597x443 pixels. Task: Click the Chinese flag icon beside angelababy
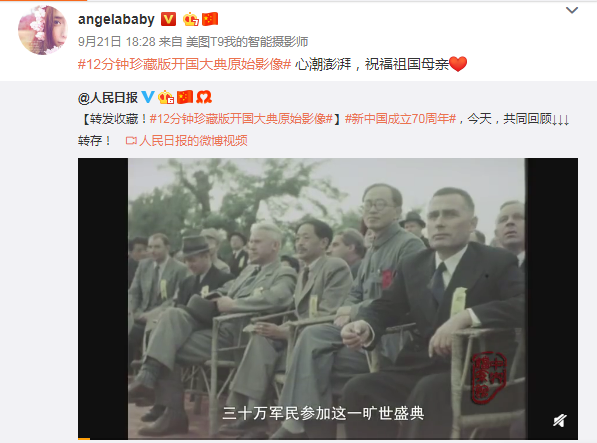point(210,19)
